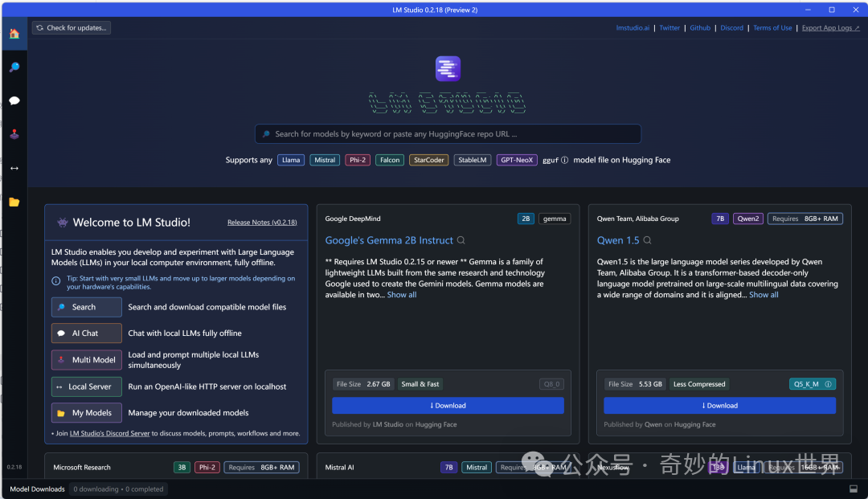Expand Qwen description with Show all
The width and height of the screenshot is (868, 499).
(x=764, y=295)
